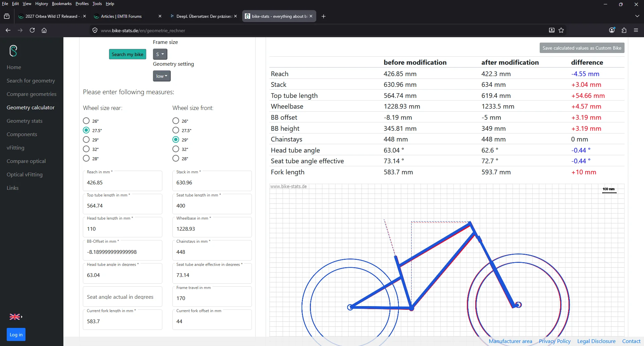Viewport: 644px width, 346px height.
Task: Open a new tab with plus icon
Action: [x=323, y=16]
